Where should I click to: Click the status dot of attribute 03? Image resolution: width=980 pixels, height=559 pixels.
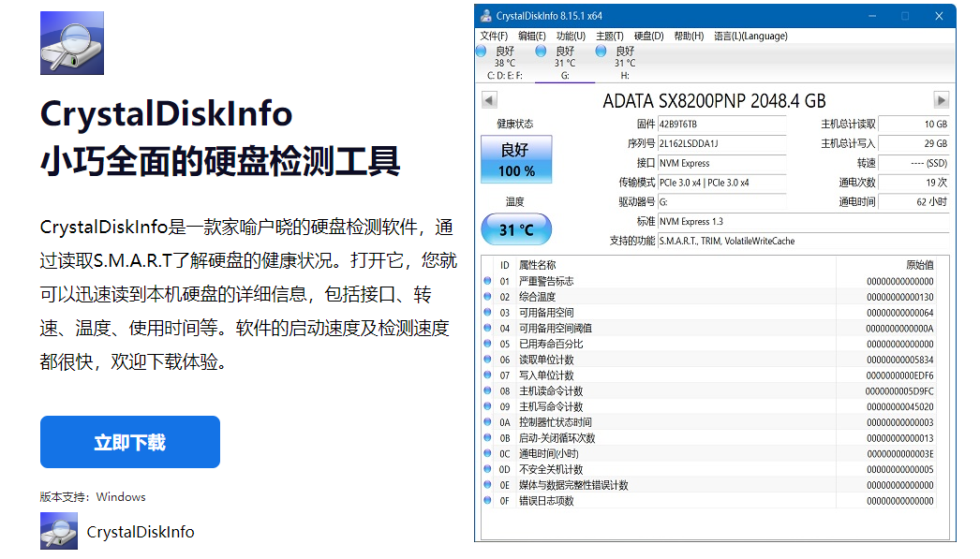tap(487, 313)
